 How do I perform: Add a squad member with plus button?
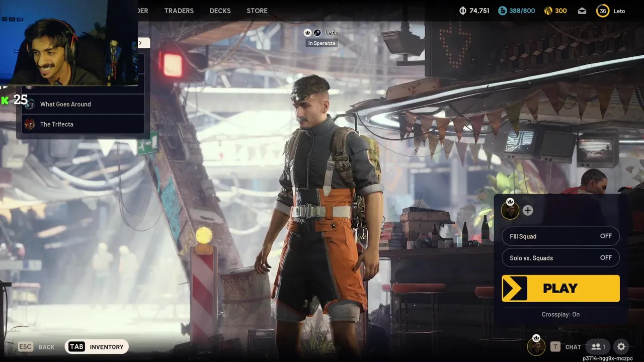tap(527, 210)
